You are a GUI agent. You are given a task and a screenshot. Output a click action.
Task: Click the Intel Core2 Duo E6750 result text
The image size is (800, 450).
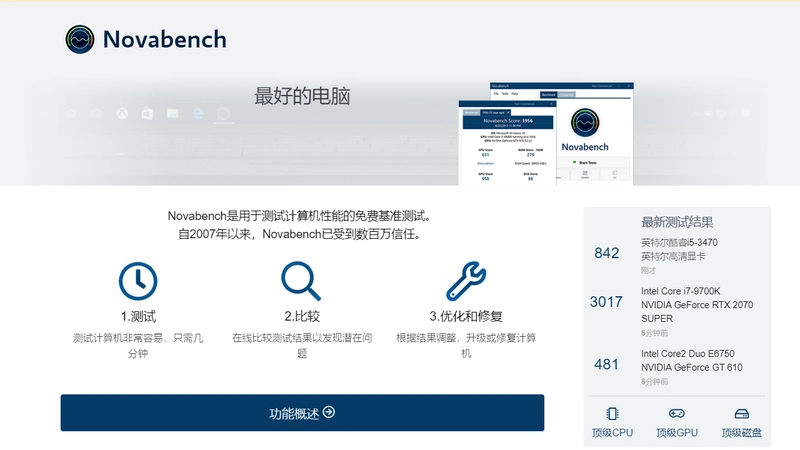point(688,354)
